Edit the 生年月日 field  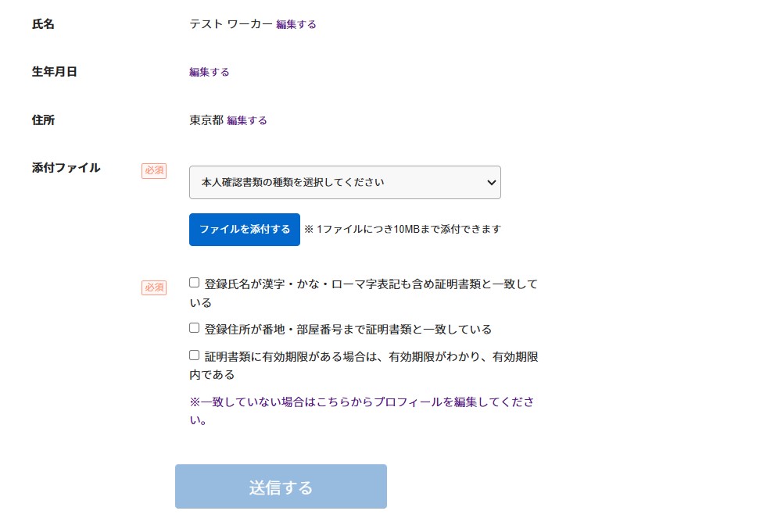coord(210,72)
